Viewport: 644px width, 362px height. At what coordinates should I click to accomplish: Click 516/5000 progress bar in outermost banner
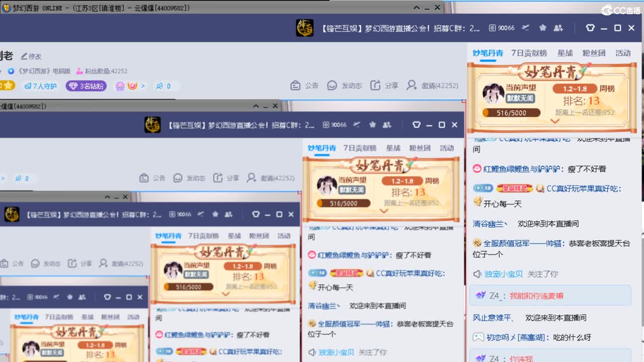click(x=511, y=113)
